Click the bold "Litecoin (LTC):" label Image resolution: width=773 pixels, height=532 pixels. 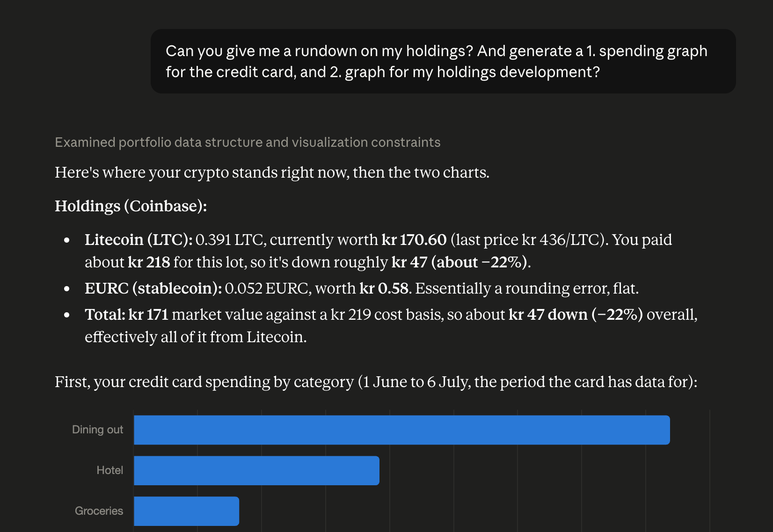click(139, 240)
